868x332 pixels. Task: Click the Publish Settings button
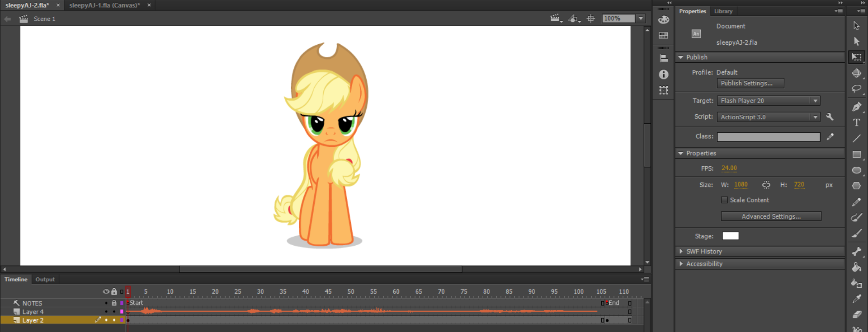pyautogui.click(x=750, y=84)
